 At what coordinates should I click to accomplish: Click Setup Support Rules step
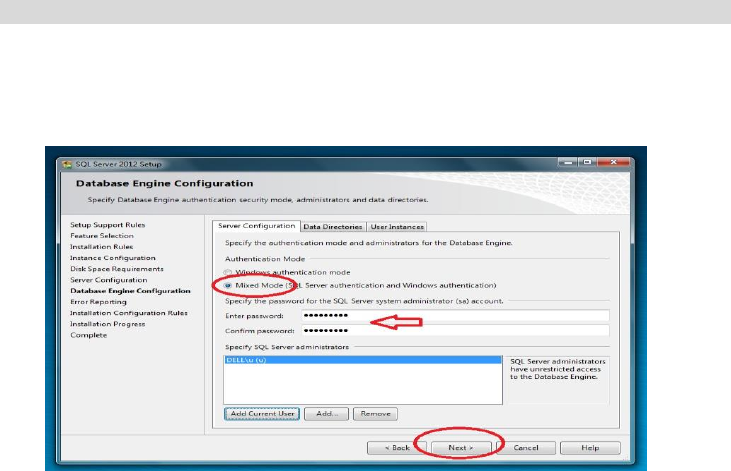[108, 225]
